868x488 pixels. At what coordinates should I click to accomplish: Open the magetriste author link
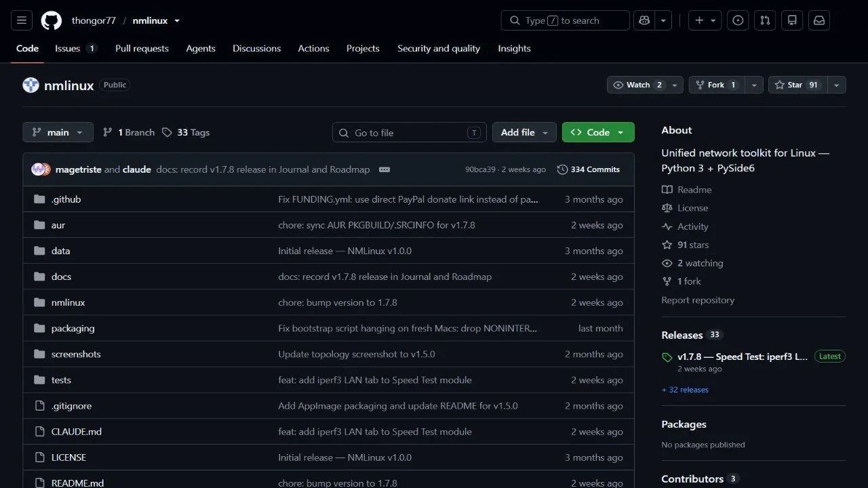click(x=78, y=169)
